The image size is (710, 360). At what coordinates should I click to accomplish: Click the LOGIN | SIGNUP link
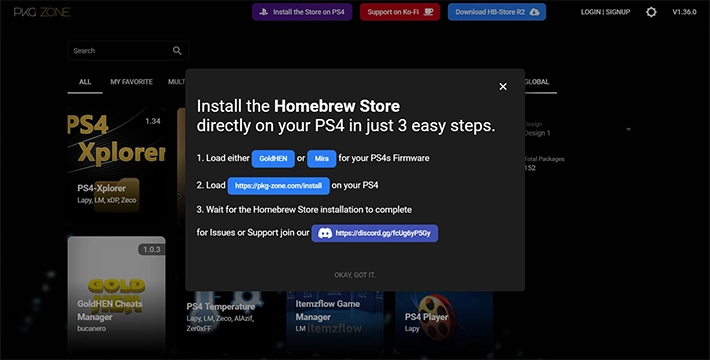[605, 12]
